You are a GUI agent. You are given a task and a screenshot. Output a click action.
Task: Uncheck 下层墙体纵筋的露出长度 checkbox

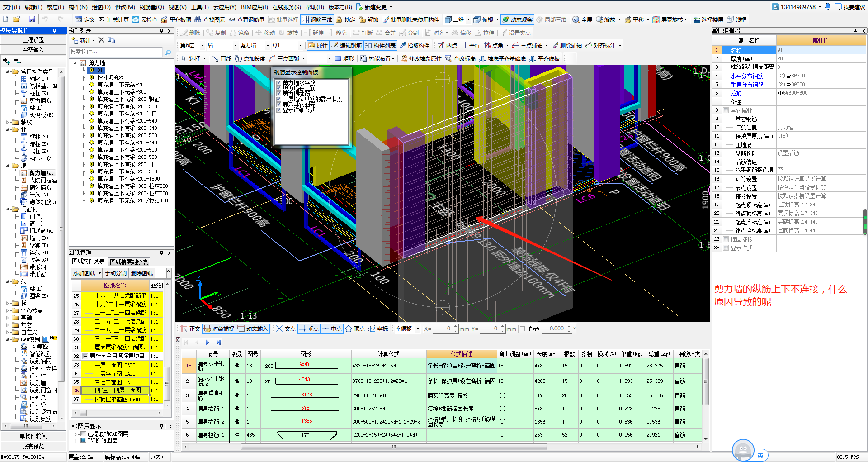278,99
